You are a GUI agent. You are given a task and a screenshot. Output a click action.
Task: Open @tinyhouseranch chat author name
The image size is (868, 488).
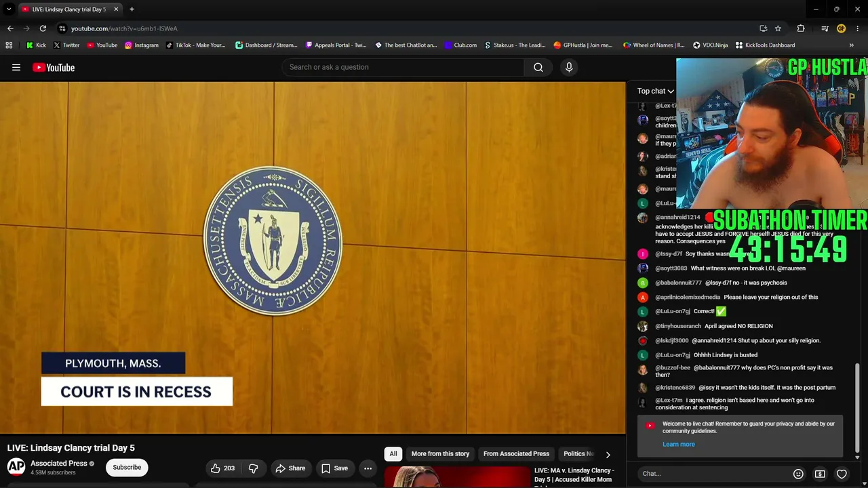(x=678, y=326)
